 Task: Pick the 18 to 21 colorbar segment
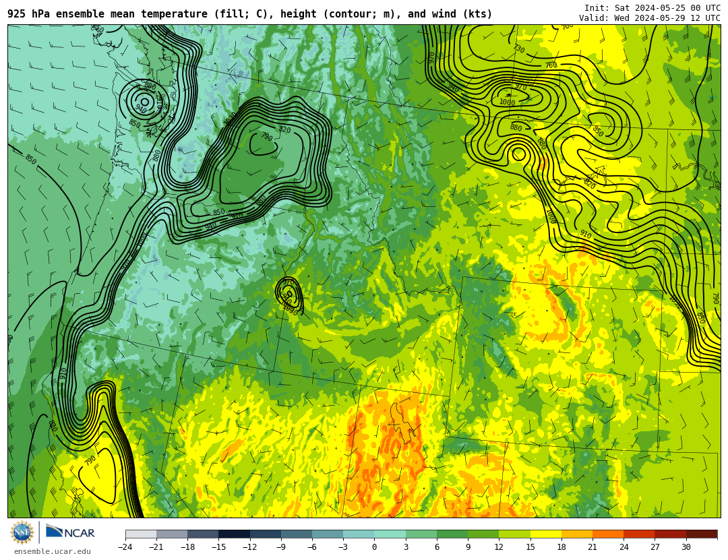(x=576, y=534)
